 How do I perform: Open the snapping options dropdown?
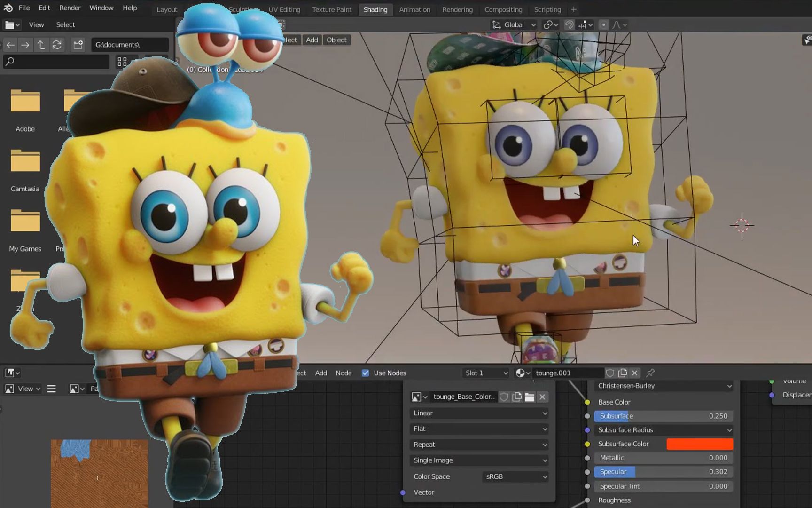[586, 25]
